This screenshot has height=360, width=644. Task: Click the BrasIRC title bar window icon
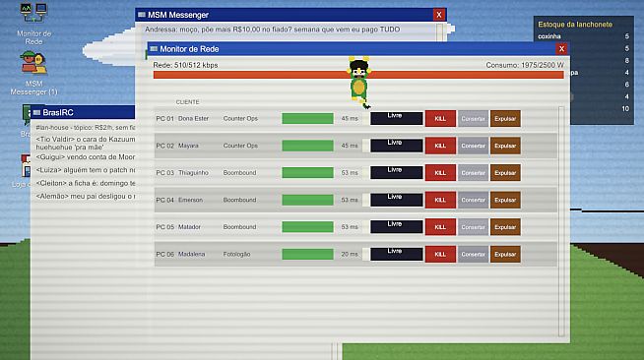pyautogui.click(x=37, y=112)
